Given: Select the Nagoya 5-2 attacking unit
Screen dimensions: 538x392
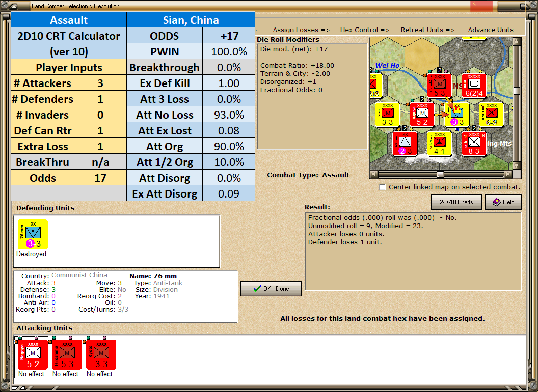Looking at the screenshot, I should 33,355.
